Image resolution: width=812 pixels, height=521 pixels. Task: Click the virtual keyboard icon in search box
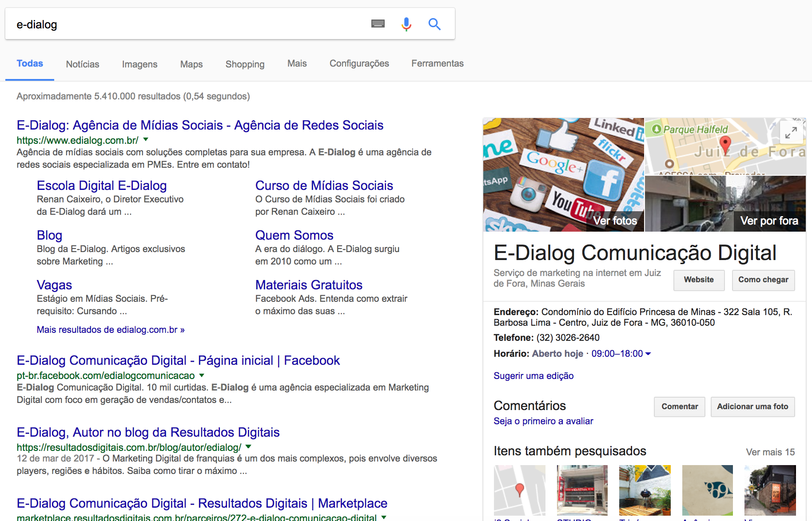point(378,24)
